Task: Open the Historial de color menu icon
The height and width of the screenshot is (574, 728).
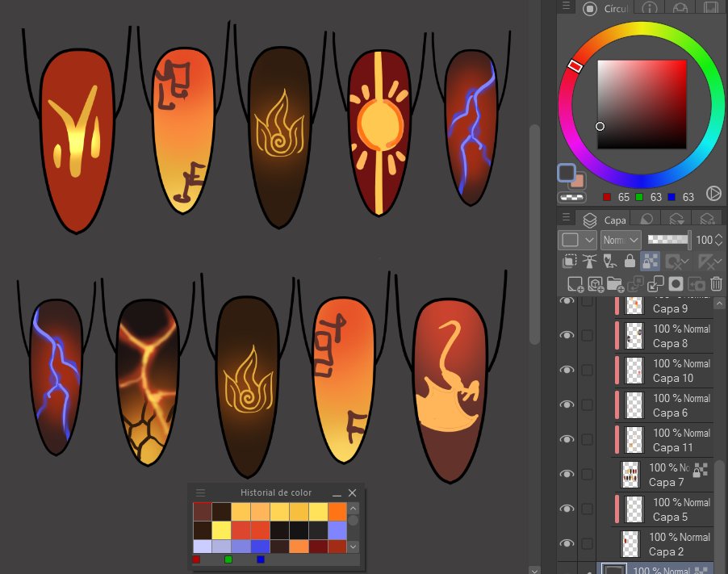Action: pos(200,492)
